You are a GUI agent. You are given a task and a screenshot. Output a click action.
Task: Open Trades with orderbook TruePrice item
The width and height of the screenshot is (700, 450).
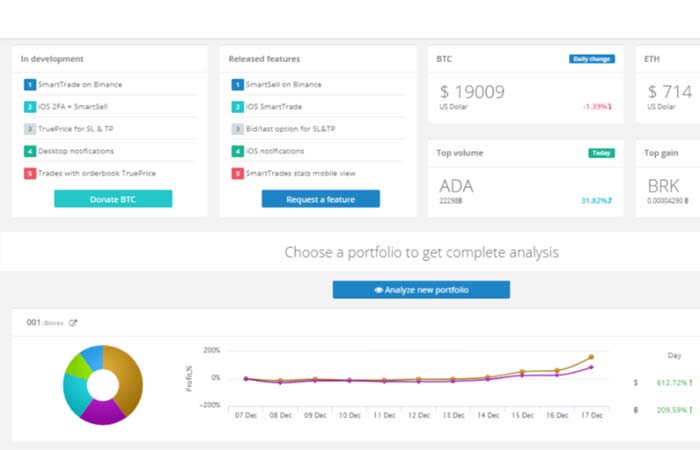97,173
